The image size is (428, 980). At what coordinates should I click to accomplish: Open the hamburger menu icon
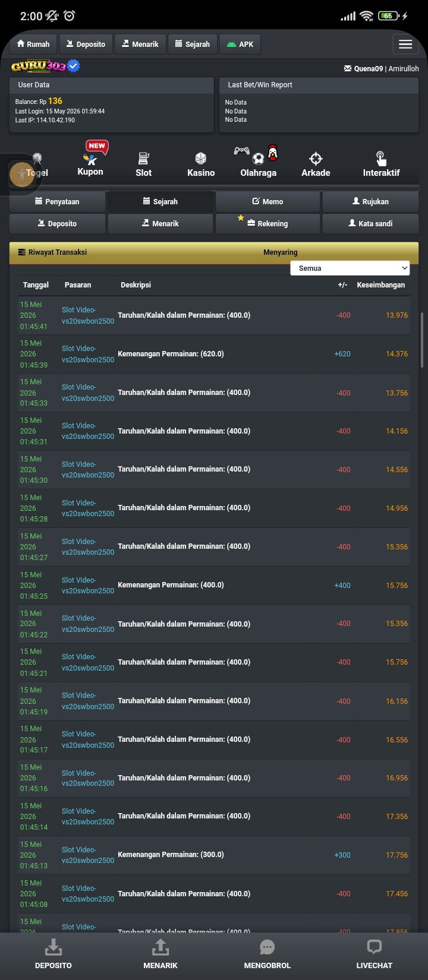click(405, 44)
